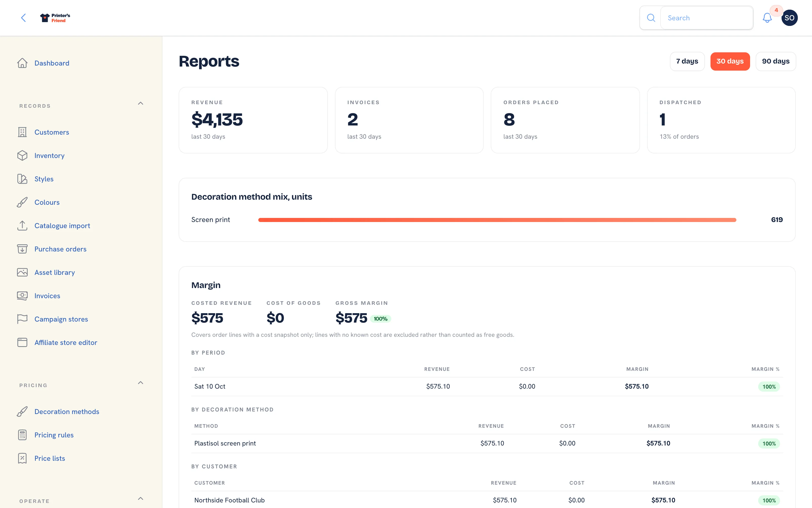
Task: Click the 100% gross margin badge
Action: 381,319
